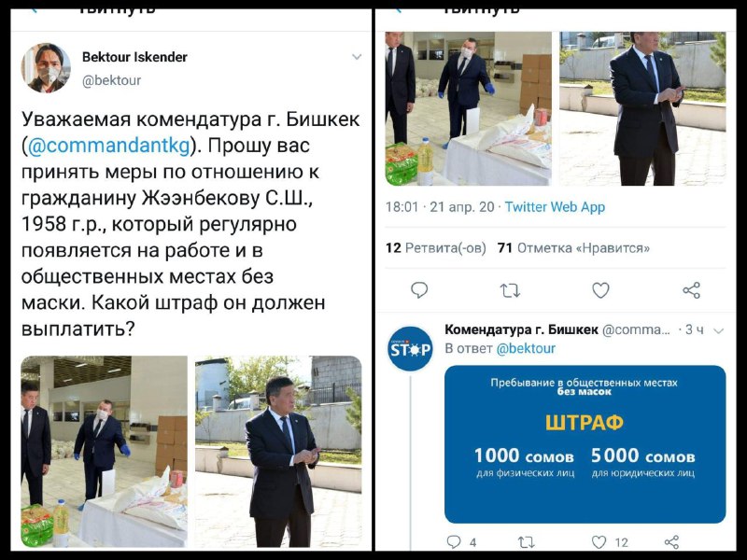Open the @commandantkg mention link
Image resolution: width=747 pixels, height=560 pixels.
109,146
